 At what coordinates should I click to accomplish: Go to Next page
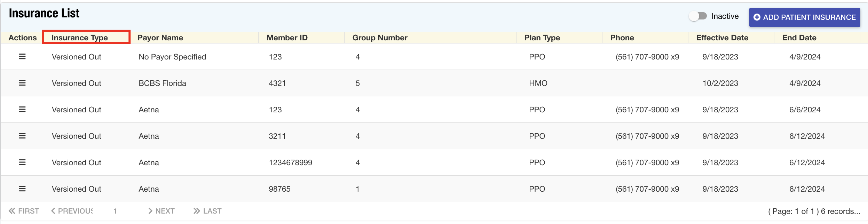(x=161, y=211)
